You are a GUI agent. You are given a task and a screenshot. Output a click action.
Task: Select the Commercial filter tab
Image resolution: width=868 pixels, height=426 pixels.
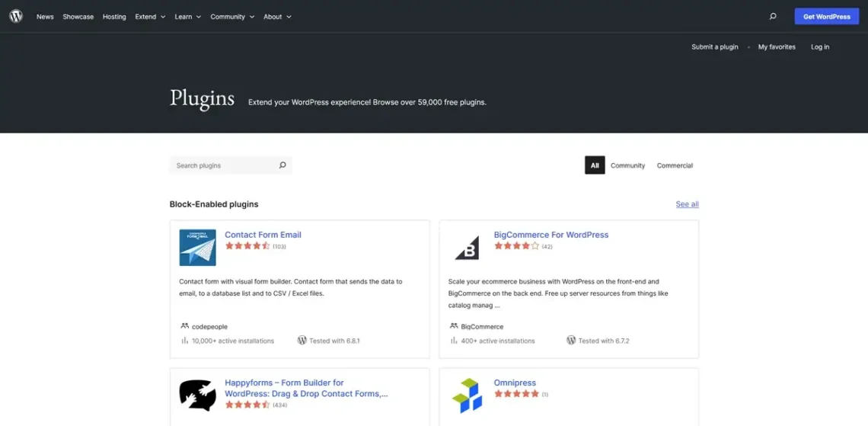point(675,165)
